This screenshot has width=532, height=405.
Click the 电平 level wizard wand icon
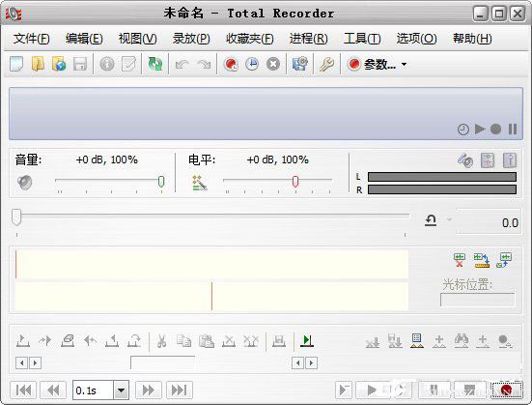click(200, 183)
